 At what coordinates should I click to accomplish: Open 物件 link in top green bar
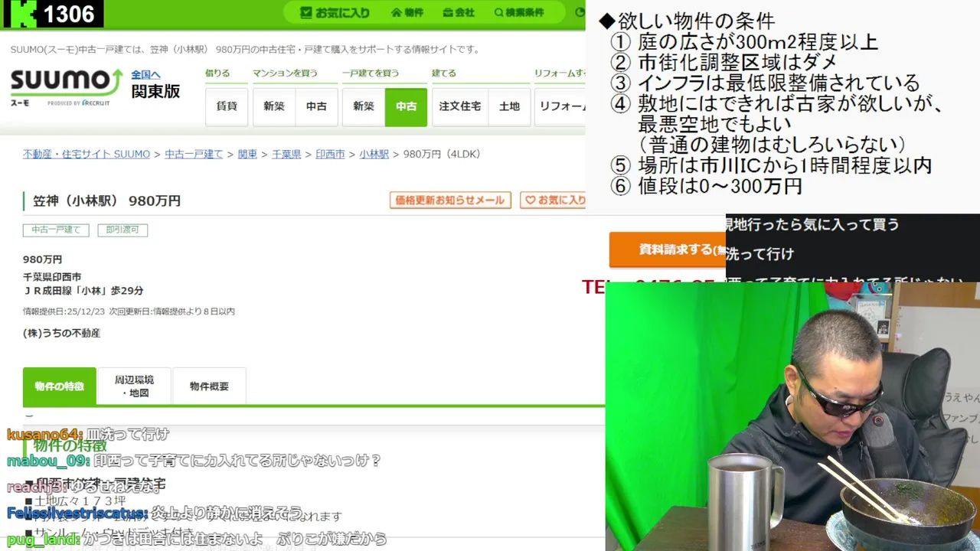407,12
